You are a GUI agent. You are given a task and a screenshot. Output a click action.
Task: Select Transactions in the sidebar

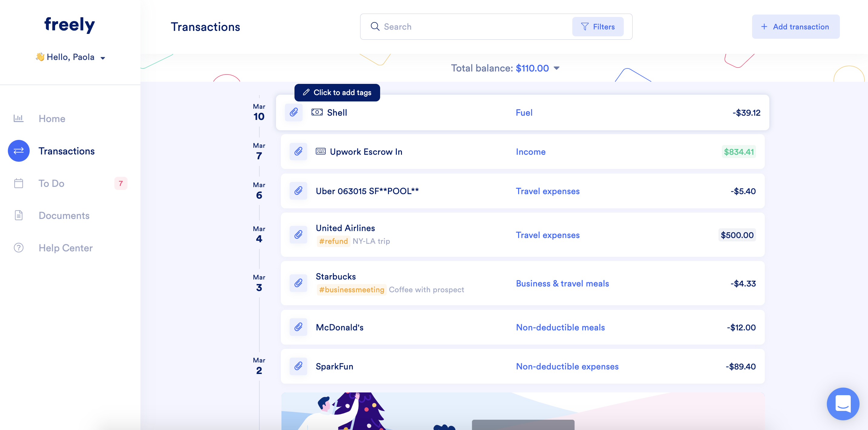tap(66, 151)
